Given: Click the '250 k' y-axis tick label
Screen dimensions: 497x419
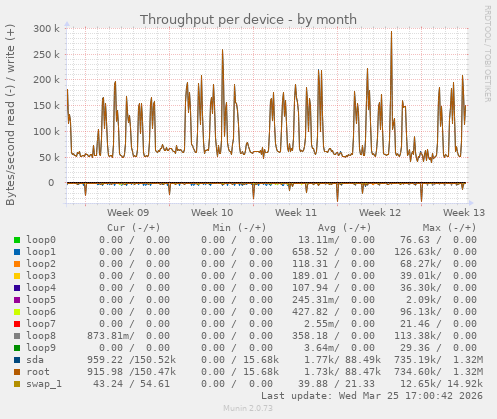Looking at the screenshot, I should (x=46, y=54).
